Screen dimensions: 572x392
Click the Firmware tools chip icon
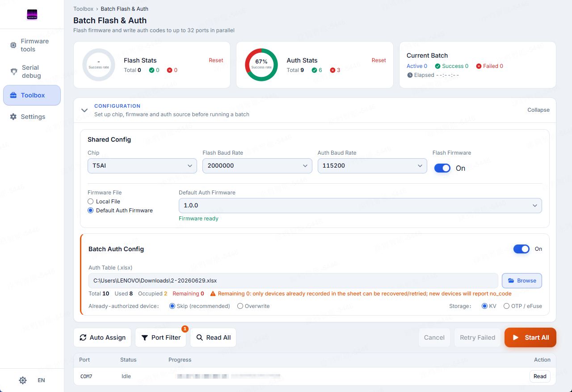13,45
